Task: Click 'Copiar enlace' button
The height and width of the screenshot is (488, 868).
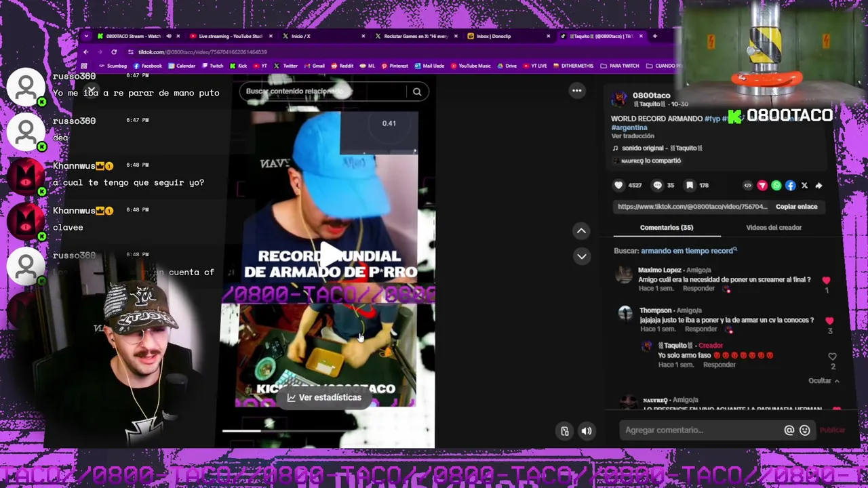Action: (796, 207)
